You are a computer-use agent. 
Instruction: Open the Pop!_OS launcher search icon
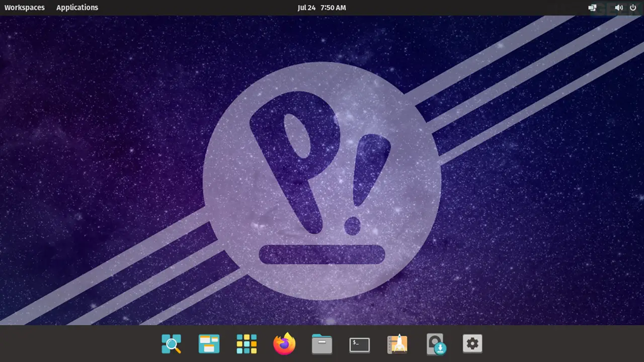(171, 344)
